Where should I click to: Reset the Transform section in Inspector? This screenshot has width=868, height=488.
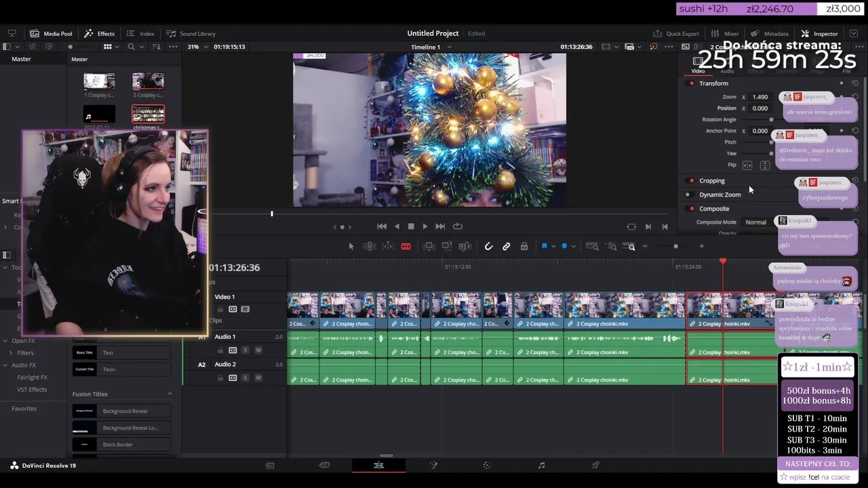[x=855, y=83]
